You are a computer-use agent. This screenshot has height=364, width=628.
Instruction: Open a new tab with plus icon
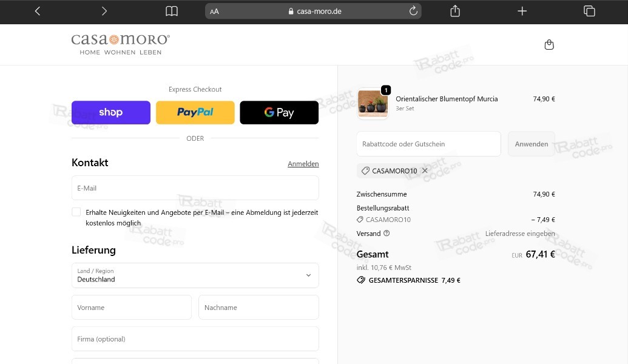pyautogui.click(x=522, y=11)
